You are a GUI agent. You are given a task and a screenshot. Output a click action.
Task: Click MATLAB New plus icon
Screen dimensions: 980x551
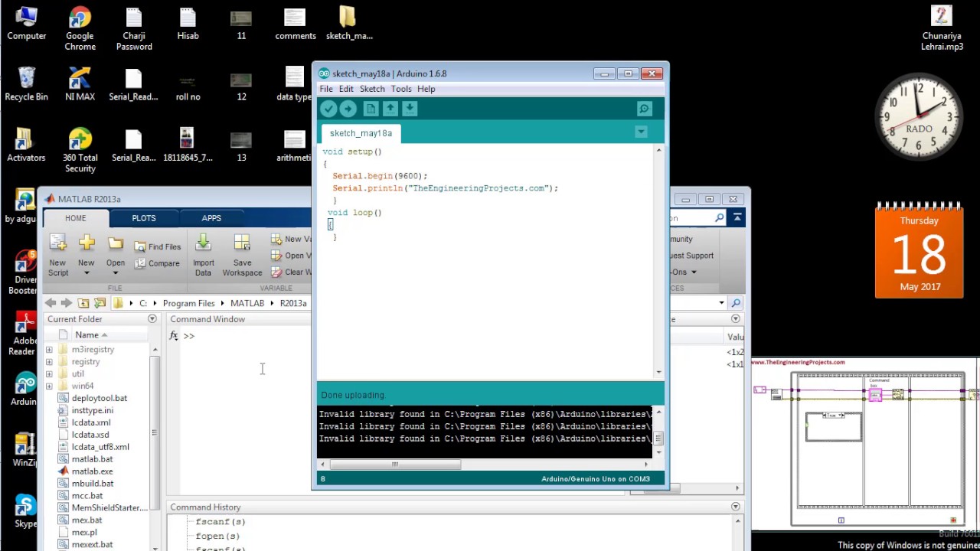click(x=87, y=244)
